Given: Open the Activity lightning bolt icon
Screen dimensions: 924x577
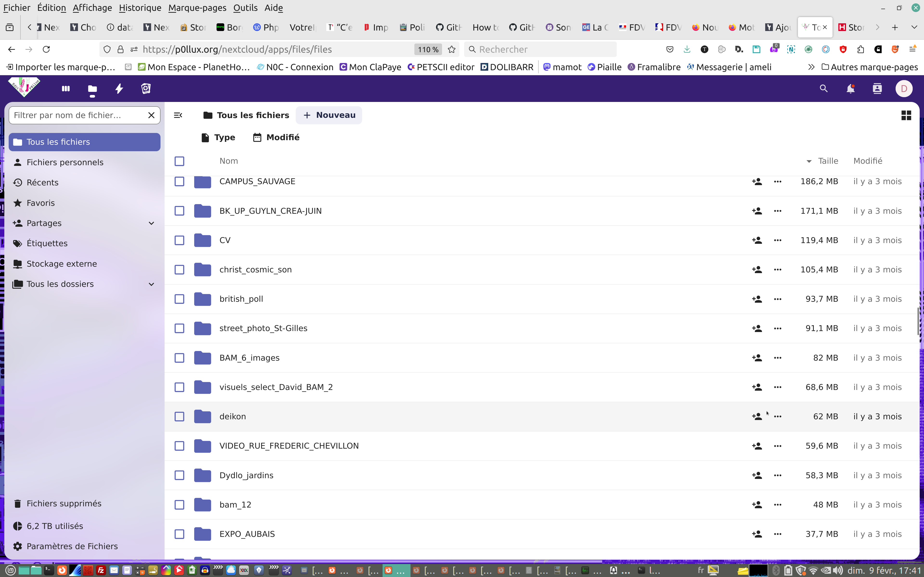Looking at the screenshot, I should 119,88.
